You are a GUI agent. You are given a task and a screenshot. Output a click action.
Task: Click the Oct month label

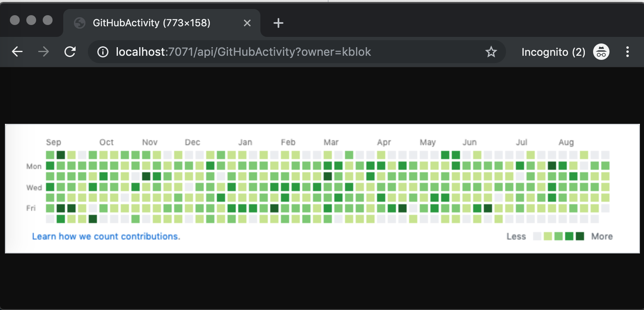tap(106, 142)
